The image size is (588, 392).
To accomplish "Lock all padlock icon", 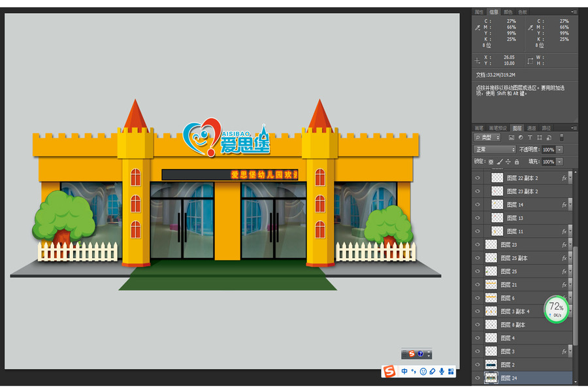I will [517, 161].
